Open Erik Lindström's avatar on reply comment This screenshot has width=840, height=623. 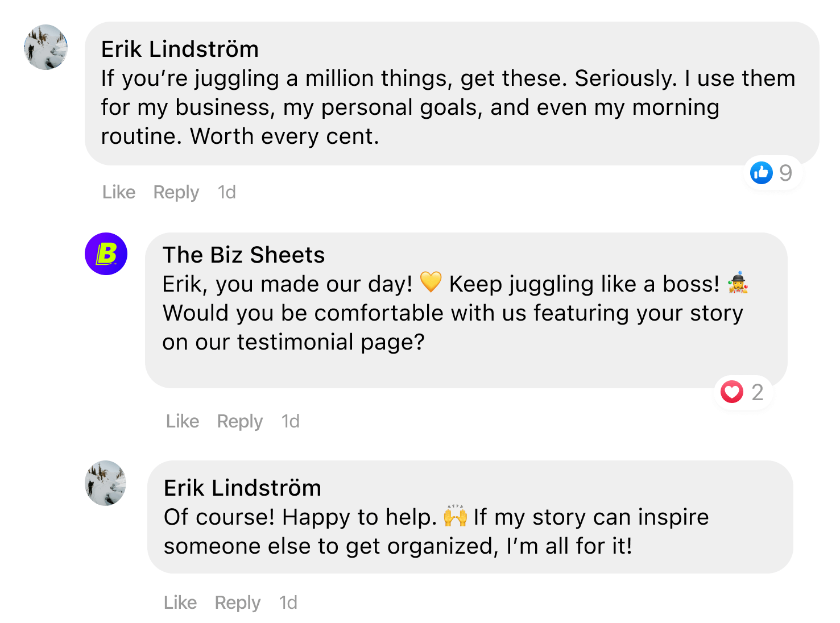click(x=106, y=483)
